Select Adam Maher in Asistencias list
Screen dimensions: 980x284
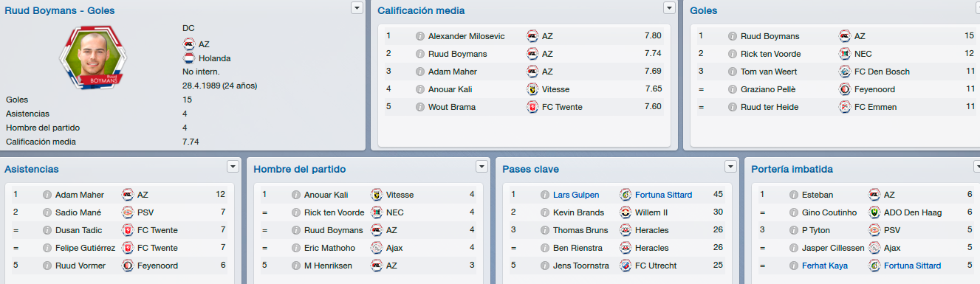pos(80,195)
